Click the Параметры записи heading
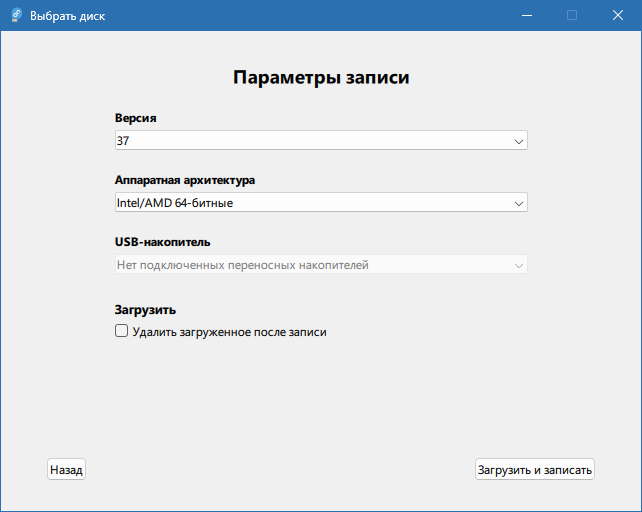Viewport: 642px width, 512px height. [321, 77]
